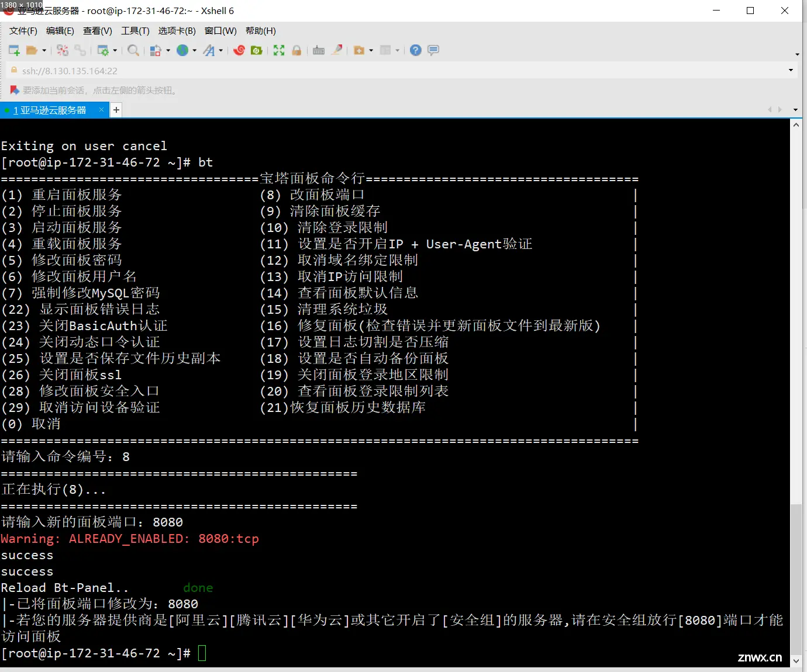Click the text '(14) 查看面板默认信息'

339,293
